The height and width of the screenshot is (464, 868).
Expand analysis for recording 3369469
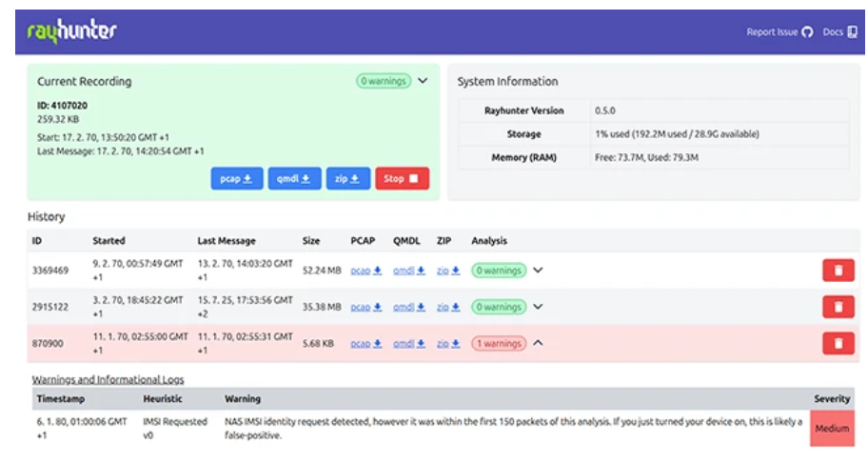click(538, 271)
